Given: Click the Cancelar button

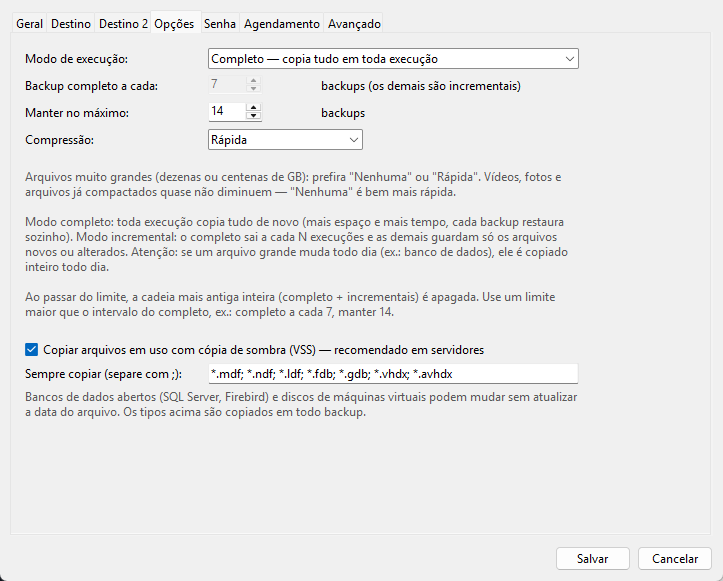Looking at the screenshot, I should (x=675, y=558).
